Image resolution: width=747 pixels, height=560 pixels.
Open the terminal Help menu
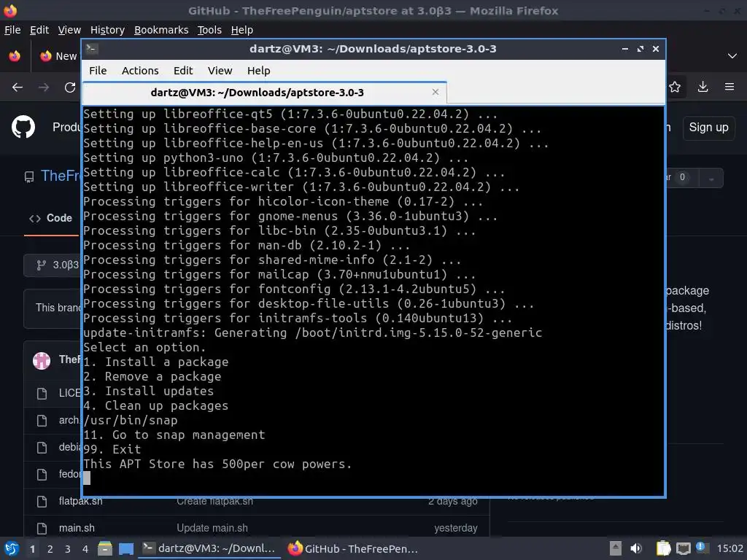point(259,71)
